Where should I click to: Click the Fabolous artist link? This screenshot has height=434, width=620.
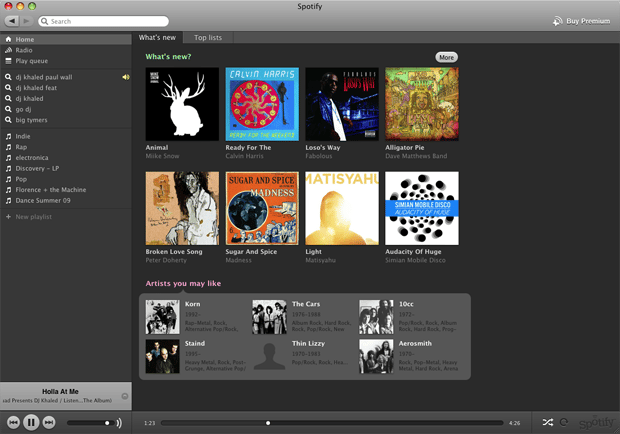[x=319, y=156]
